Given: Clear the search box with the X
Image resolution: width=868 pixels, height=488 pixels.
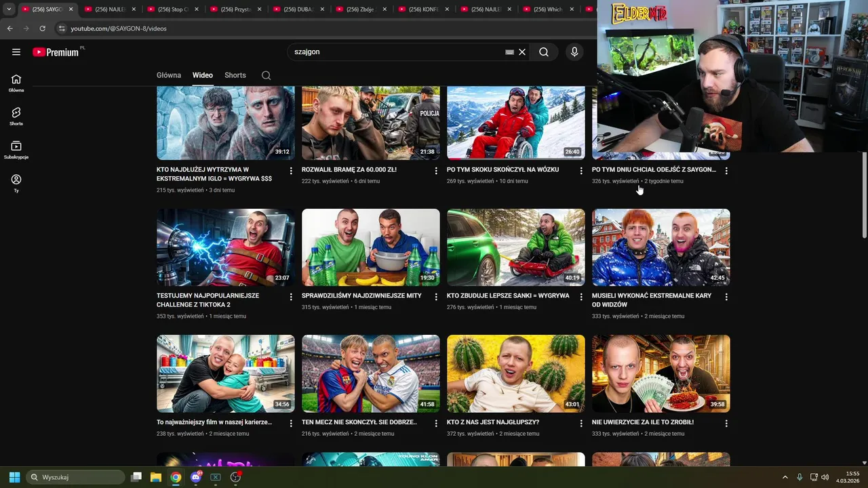Looking at the screenshot, I should tap(522, 52).
